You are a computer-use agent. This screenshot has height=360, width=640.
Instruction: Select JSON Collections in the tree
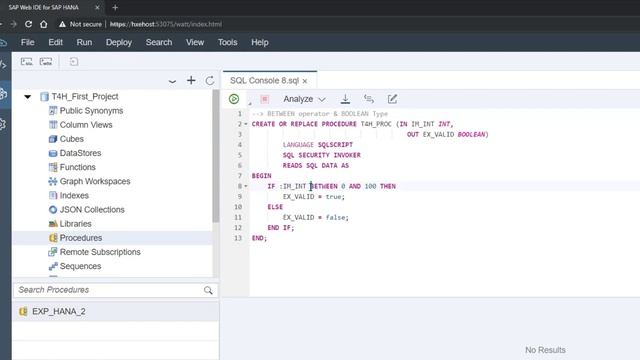click(x=92, y=209)
